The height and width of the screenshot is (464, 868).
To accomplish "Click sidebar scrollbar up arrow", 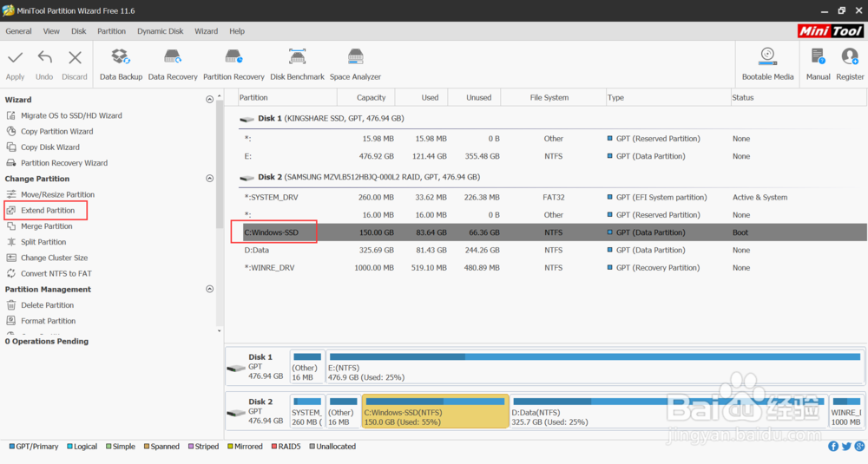I will (220, 96).
